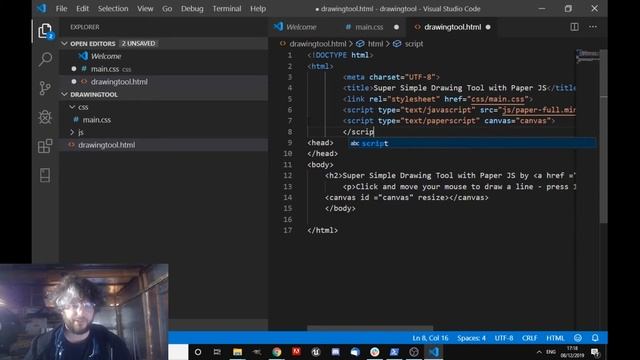Collapse the DRAWINGTOOL folder section

point(64,94)
